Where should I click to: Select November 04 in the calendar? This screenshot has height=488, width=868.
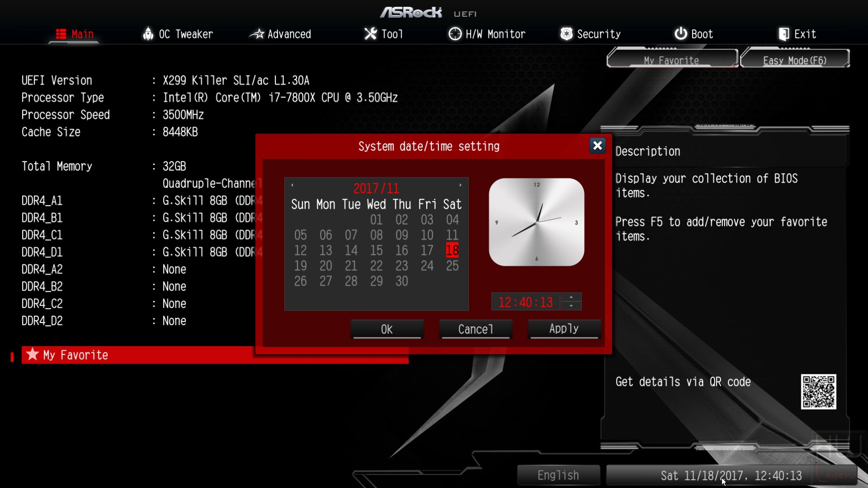tap(452, 220)
